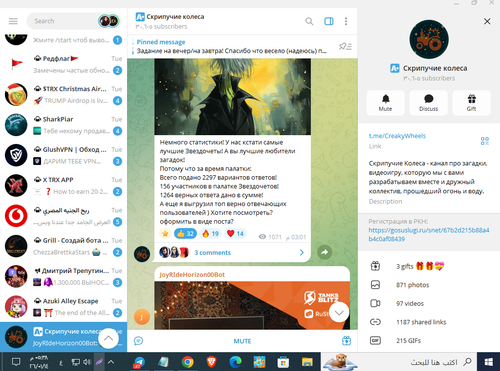Click the MUTE button at bottom
The width and height of the screenshot is (500, 371).
coord(242,341)
